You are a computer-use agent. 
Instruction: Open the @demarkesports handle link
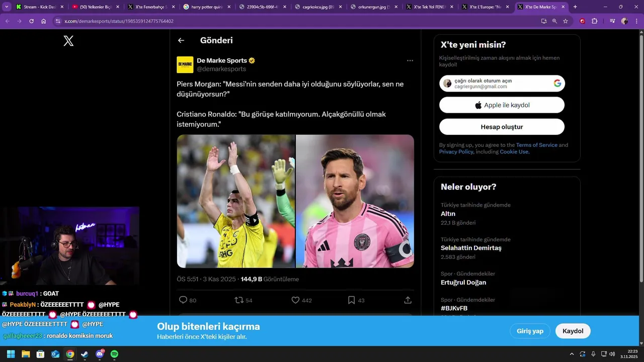pos(221,69)
